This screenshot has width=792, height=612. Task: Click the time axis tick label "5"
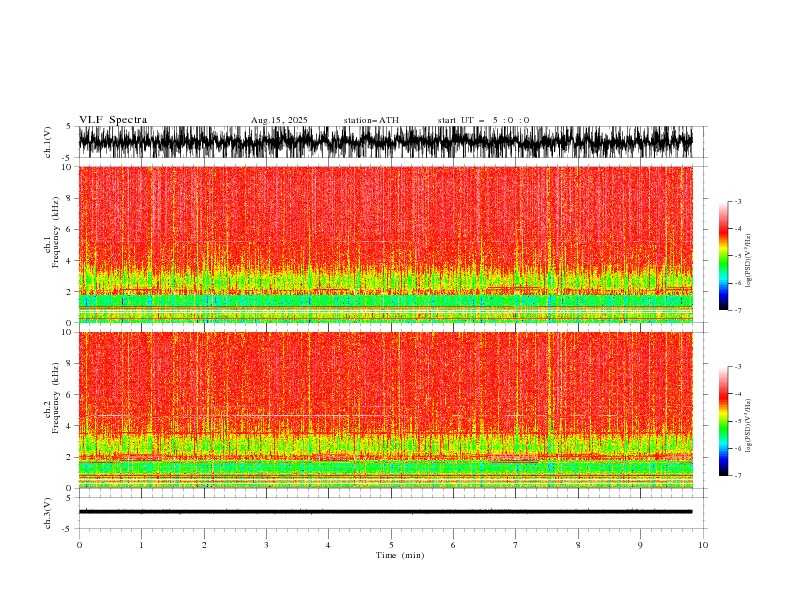click(x=391, y=545)
